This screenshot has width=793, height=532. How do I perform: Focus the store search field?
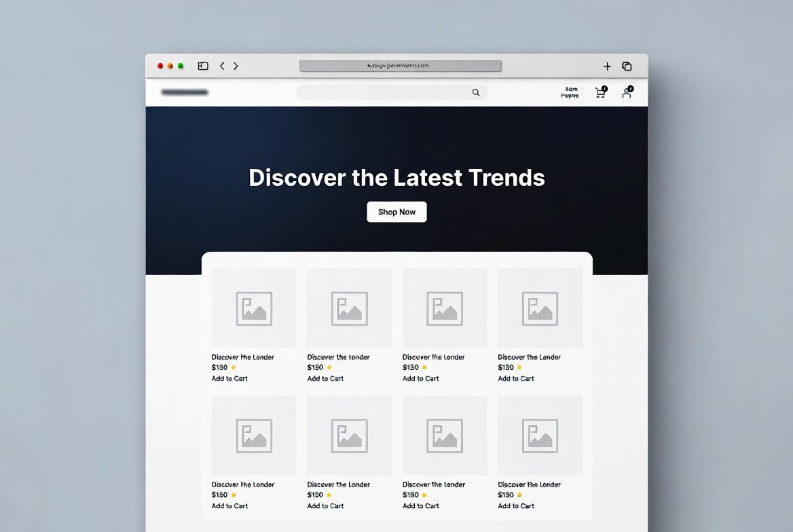click(x=392, y=92)
